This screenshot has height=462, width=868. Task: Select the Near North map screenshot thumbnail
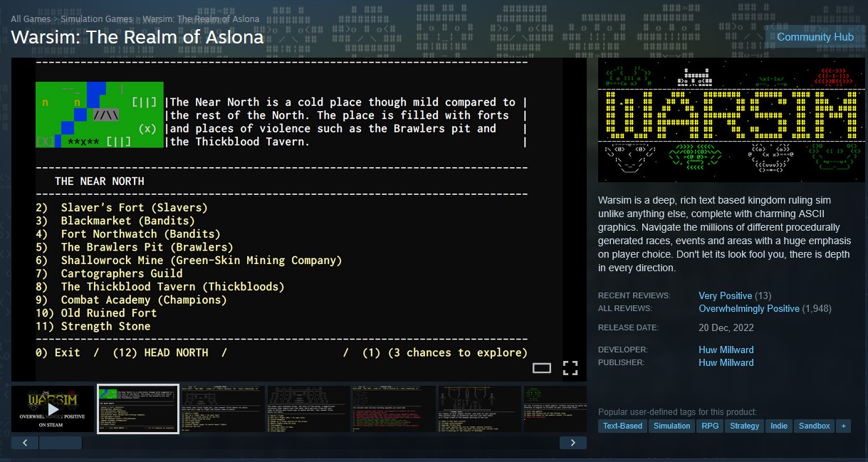tap(138, 409)
